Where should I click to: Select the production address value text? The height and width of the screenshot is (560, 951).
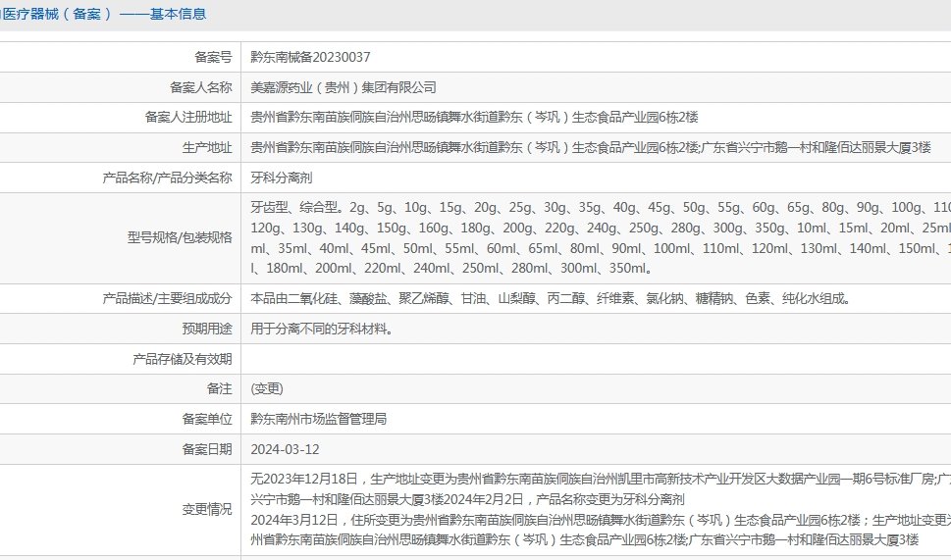(590, 147)
